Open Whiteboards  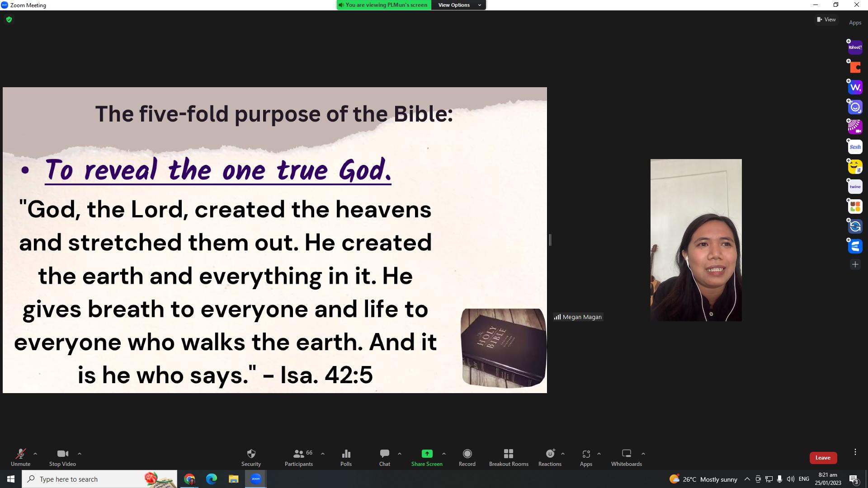627,457
